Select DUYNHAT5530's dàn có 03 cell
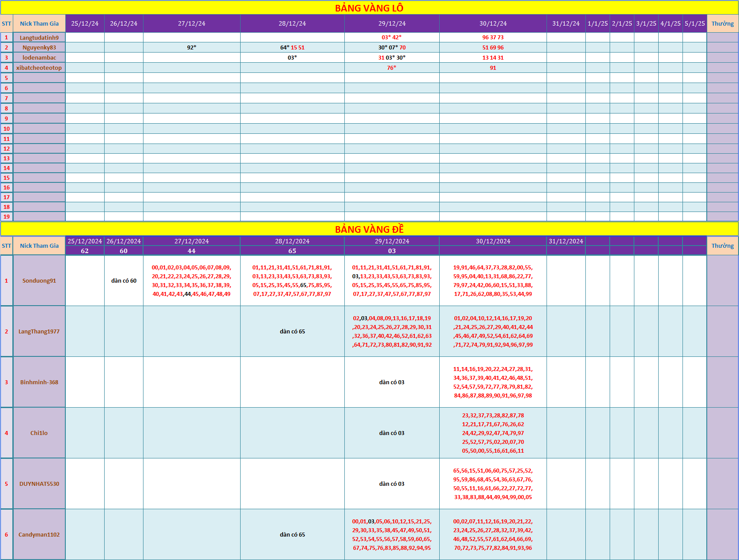 pyautogui.click(x=392, y=484)
